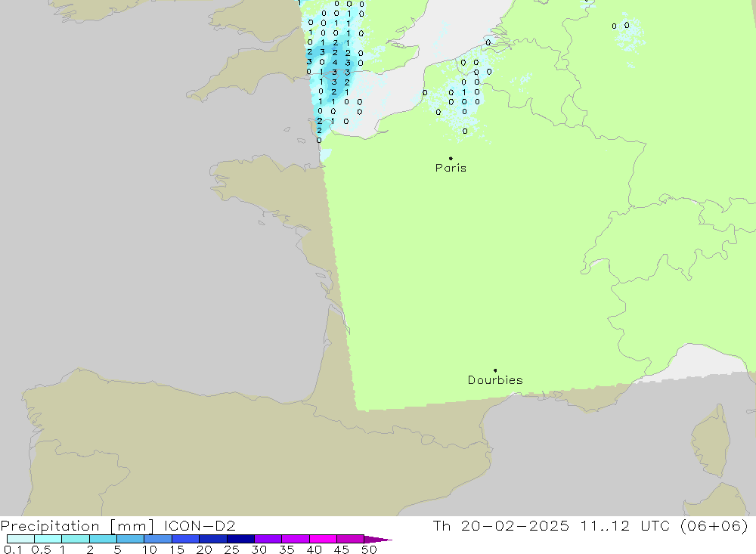This screenshot has width=756, height=554.
Task: Click the Paris city label
Action: click(451, 168)
